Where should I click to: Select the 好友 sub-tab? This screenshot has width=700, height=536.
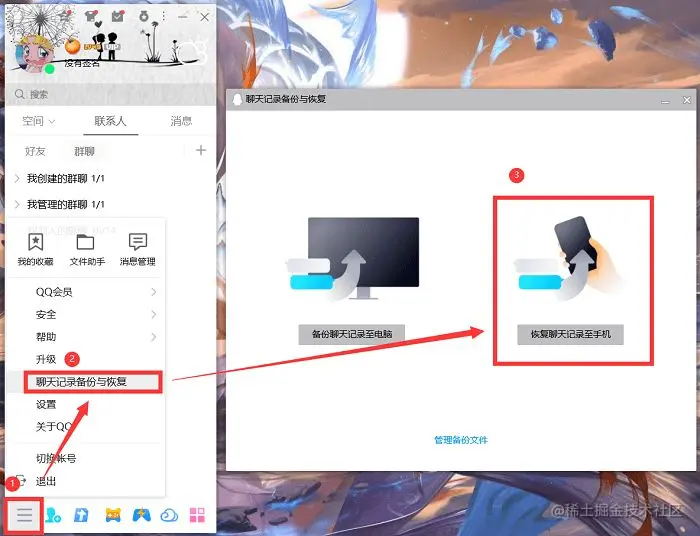pyautogui.click(x=35, y=151)
